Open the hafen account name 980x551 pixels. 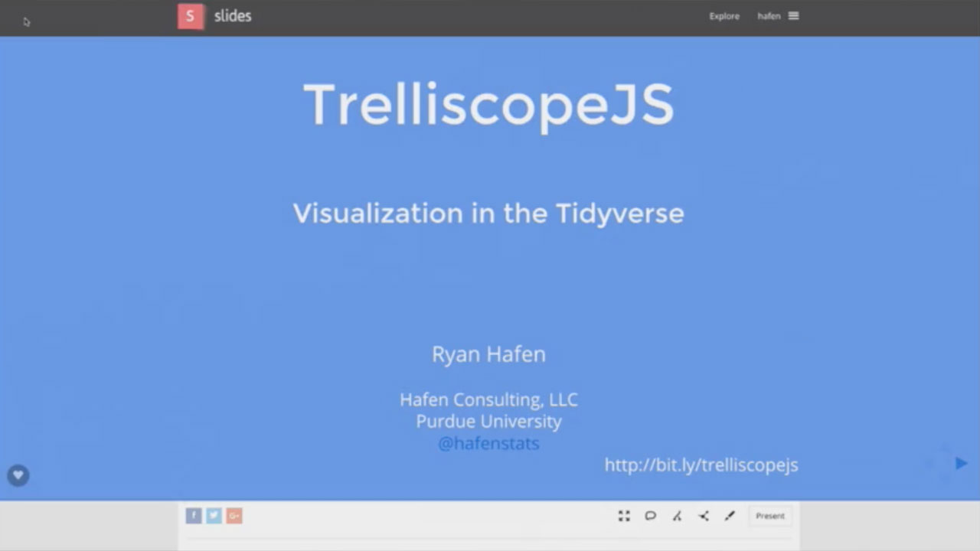pos(769,16)
